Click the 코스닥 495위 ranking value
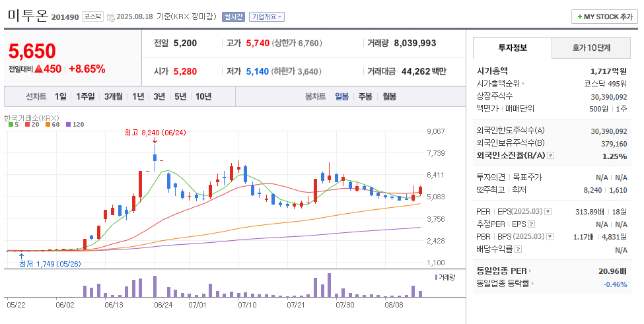Viewport: 644px width, 324px height. click(x=606, y=84)
